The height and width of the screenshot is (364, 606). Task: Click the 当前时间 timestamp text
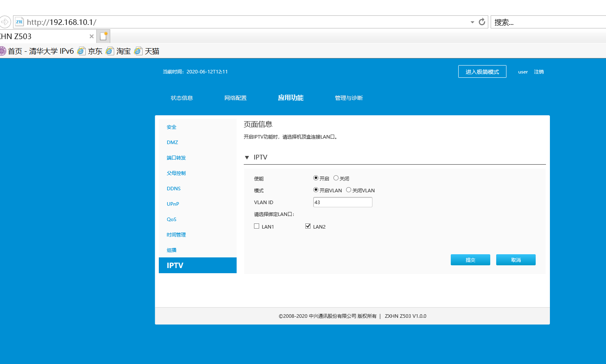(195, 72)
